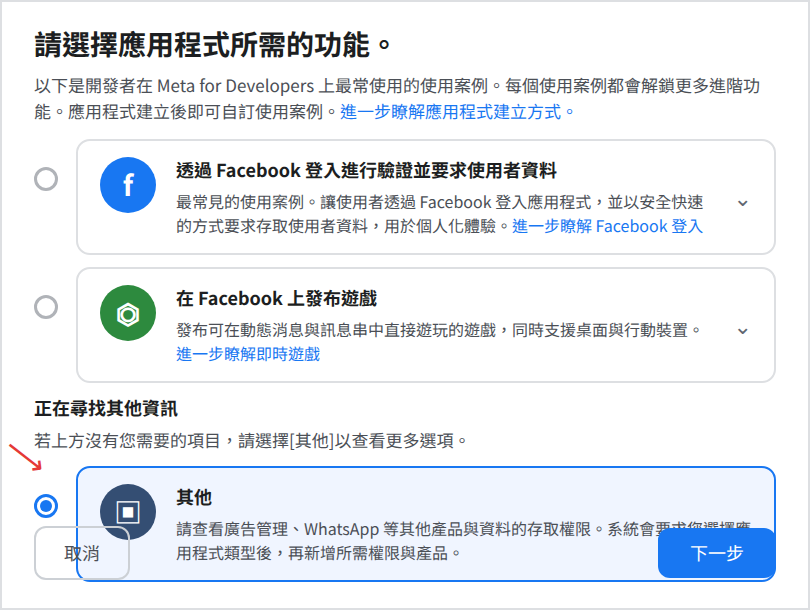Expand the 在 Facebook 上發布遊戲 card chevron

tap(743, 331)
